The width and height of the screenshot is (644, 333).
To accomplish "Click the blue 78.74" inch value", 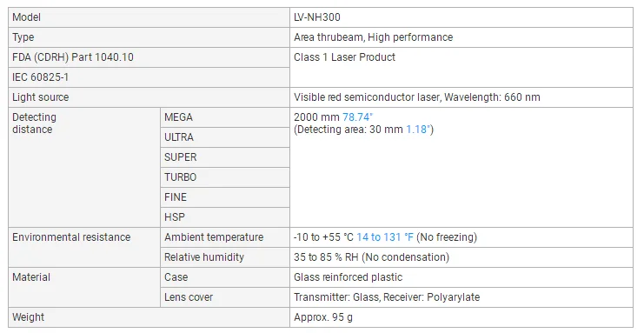I will [x=357, y=117].
